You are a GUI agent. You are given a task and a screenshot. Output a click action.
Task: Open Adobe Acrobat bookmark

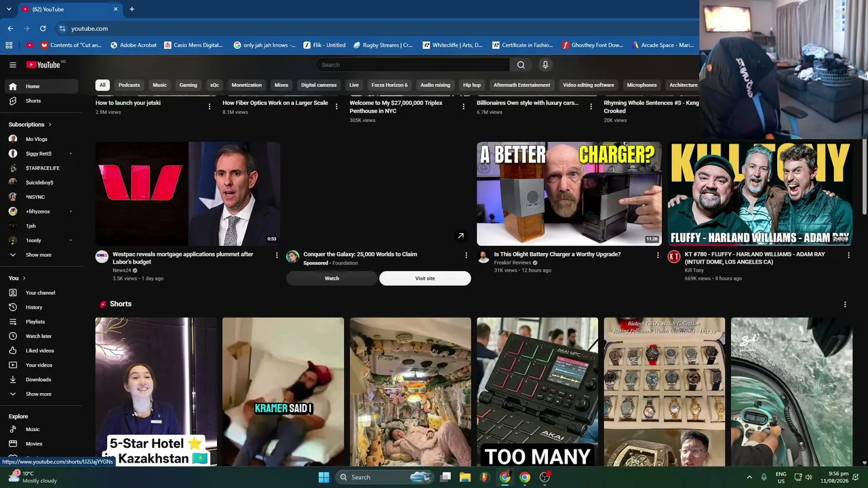coord(132,45)
